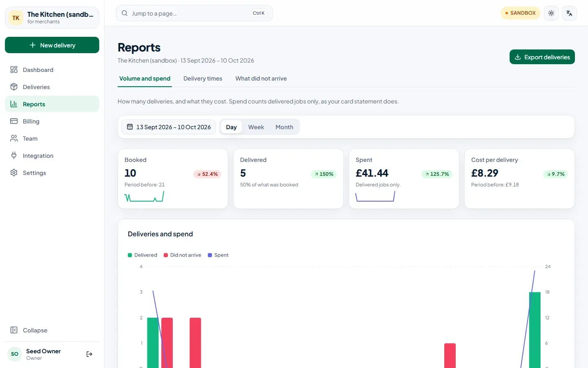Click the 150% change badge on Delivered
588x368 pixels.
tap(324, 174)
